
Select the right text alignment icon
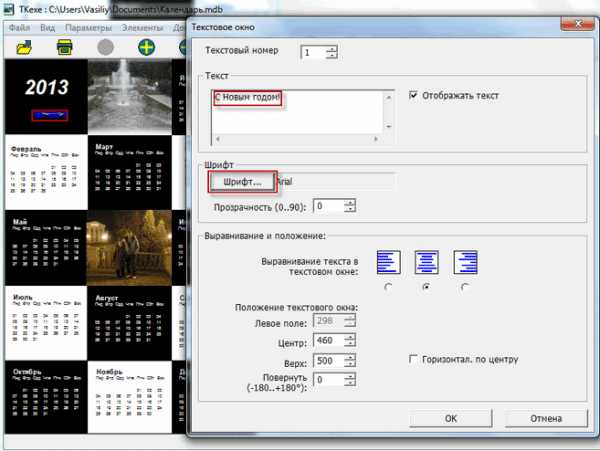tap(465, 261)
